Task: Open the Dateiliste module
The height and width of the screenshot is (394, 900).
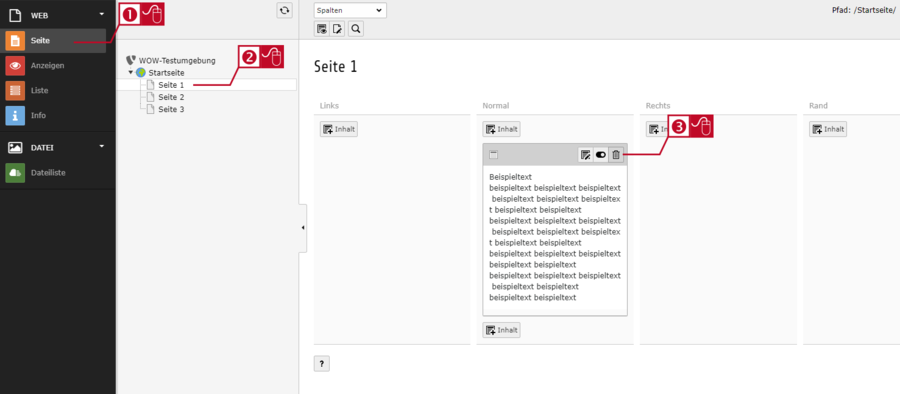Action: click(53, 172)
